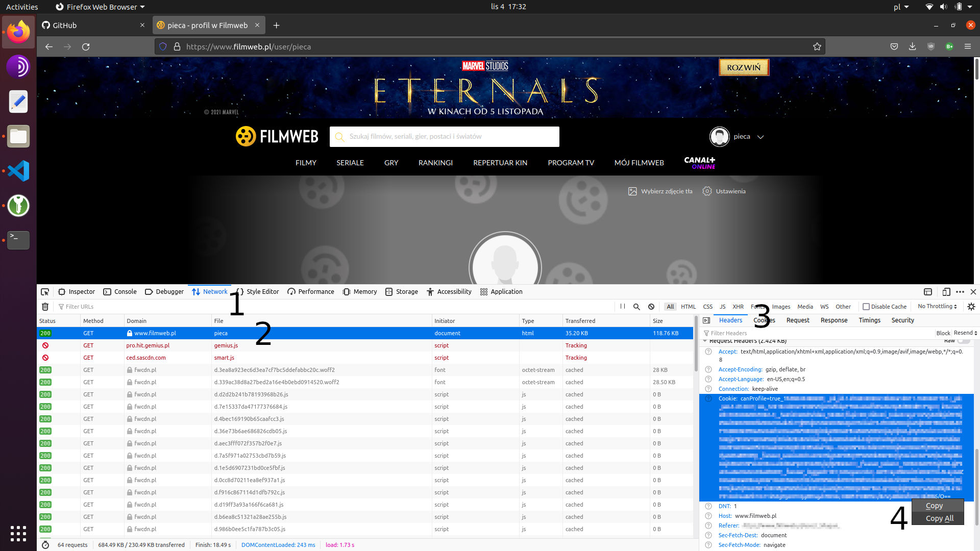Click the padlock site security icon

point(177,46)
